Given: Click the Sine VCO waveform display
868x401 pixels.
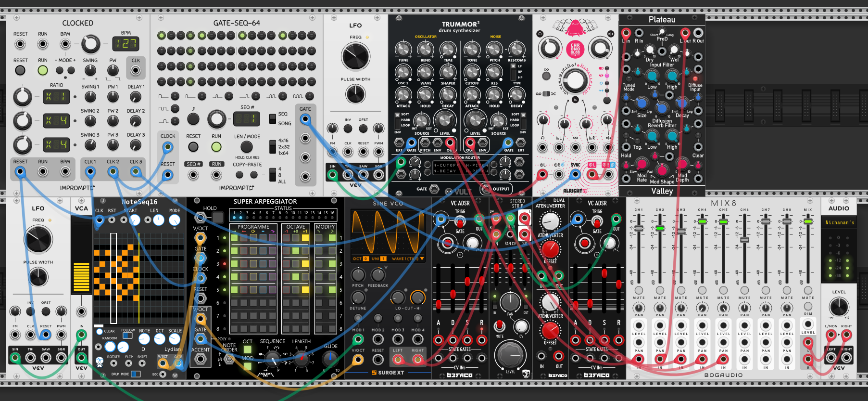Looking at the screenshot, I should click(x=388, y=232).
